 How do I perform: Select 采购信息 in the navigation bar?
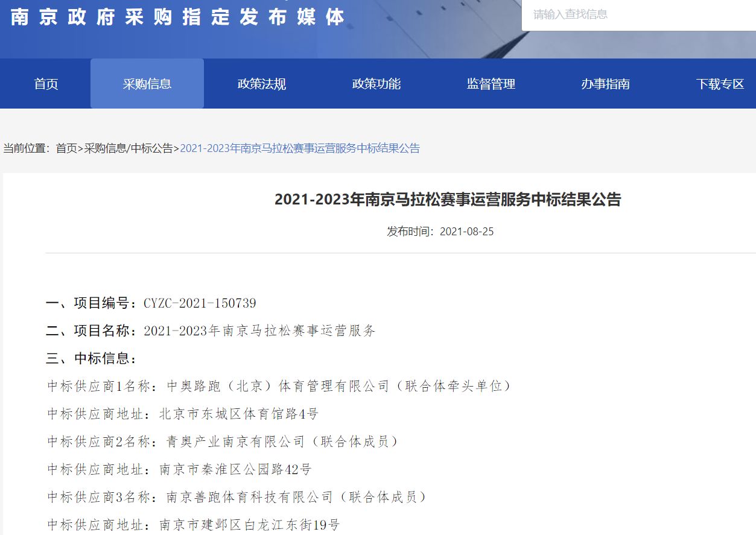click(x=147, y=84)
